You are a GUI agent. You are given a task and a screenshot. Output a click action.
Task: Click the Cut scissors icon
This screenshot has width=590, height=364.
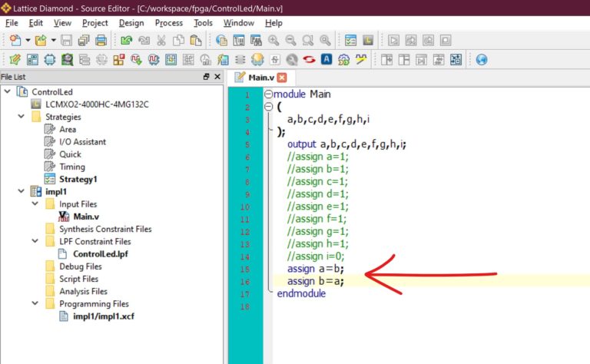(x=161, y=40)
